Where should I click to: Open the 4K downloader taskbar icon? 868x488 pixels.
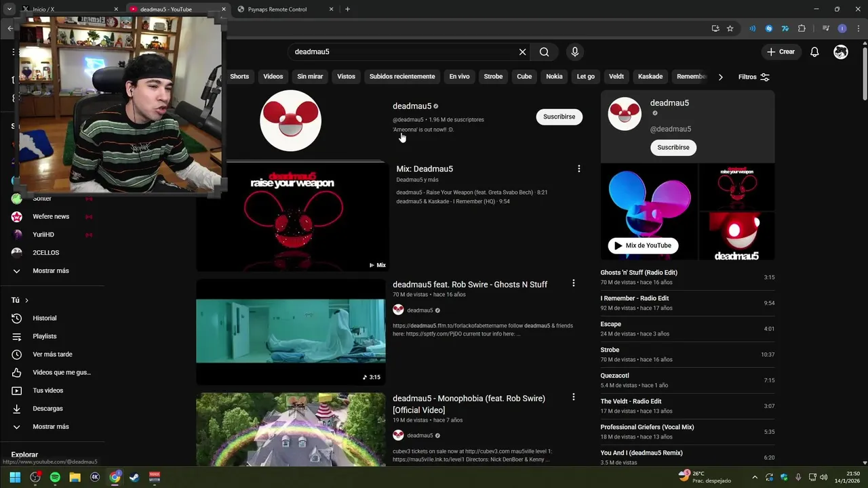(95, 477)
